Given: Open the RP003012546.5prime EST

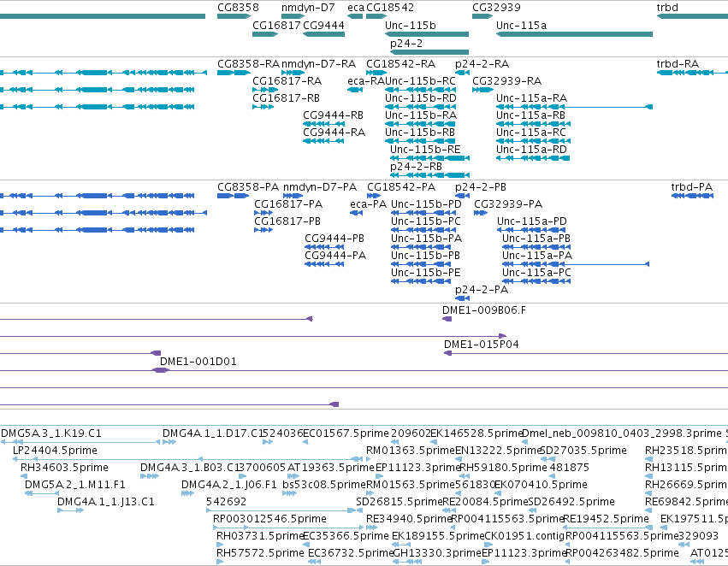Looking at the screenshot, I should coord(287,528).
